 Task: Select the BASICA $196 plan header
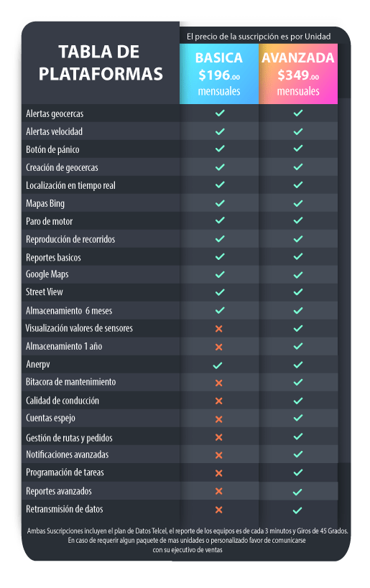[219, 74]
